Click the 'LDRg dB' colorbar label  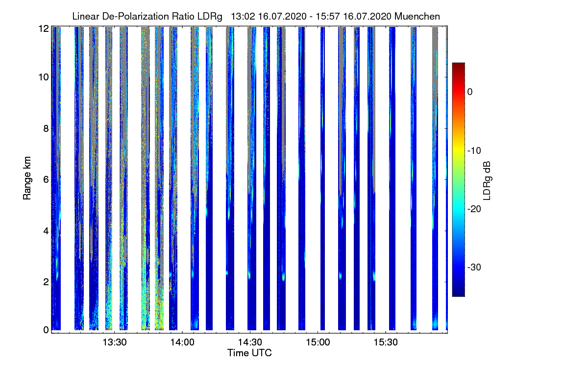click(x=488, y=180)
